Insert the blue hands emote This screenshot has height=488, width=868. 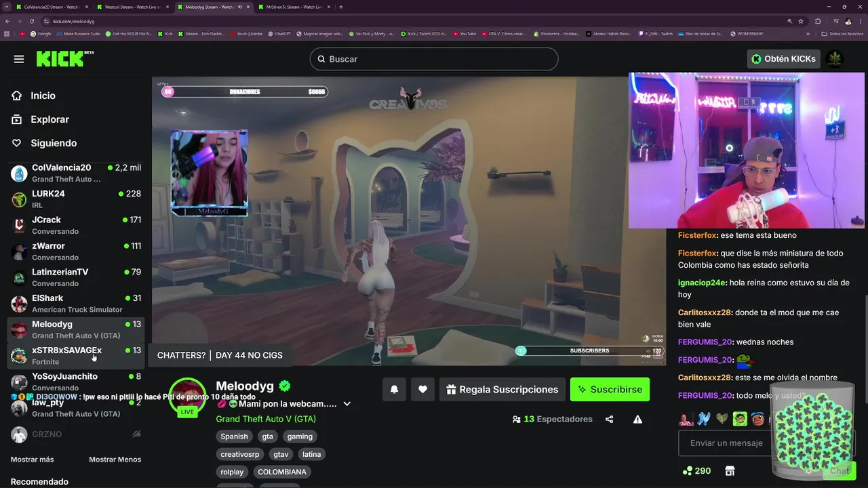(x=703, y=419)
